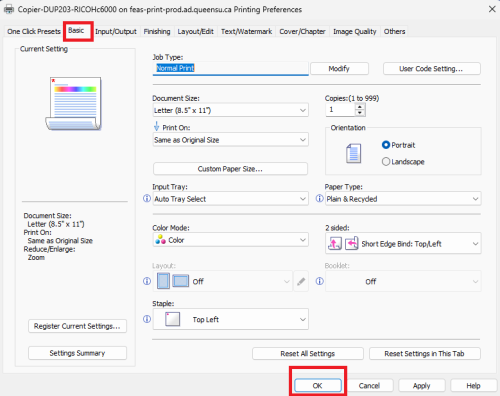The width and height of the screenshot is (500, 396).
Task: Switch to the Basic tab
Action: [x=76, y=31]
